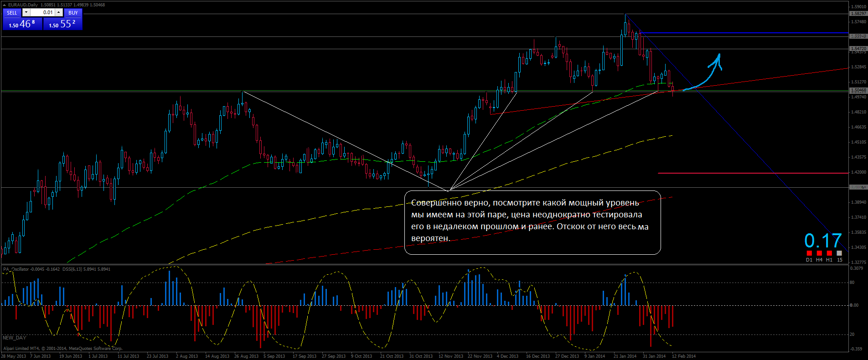The width and height of the screenshot is (868, 360).
Task: Click the 23 Jul 2013 date label
Action: point(157,356)
